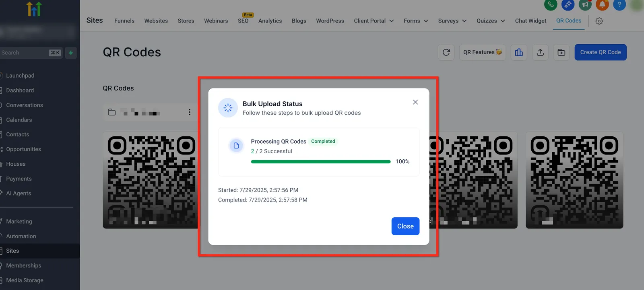Expand the Client Portal dropdown
644x290 pixels.
[374, 21]
